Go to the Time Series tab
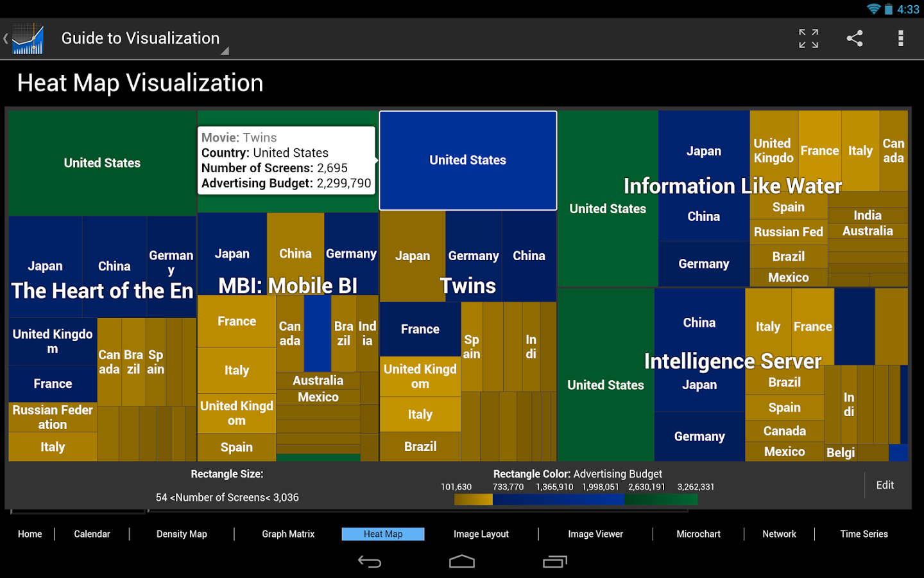The height and width of the screenshot is (578, 924). (x=864, y=534)
